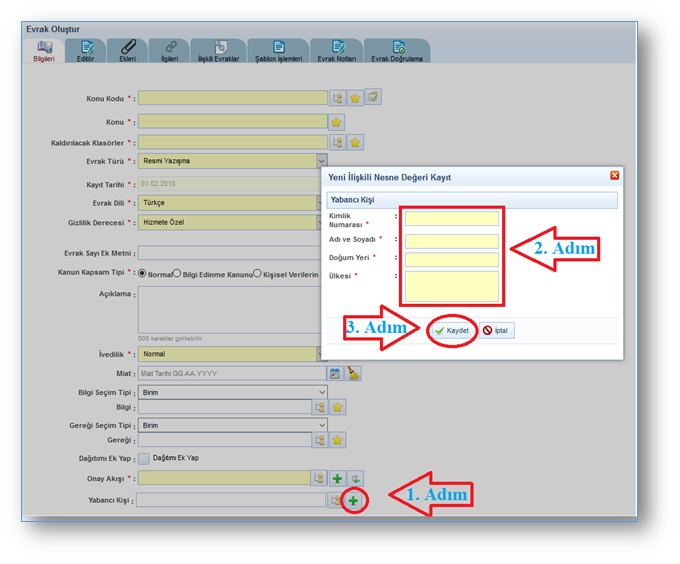The width and height of the screenshot is (680, 564).
Task: Open the Evrak Notları tab
Action: 337,52
